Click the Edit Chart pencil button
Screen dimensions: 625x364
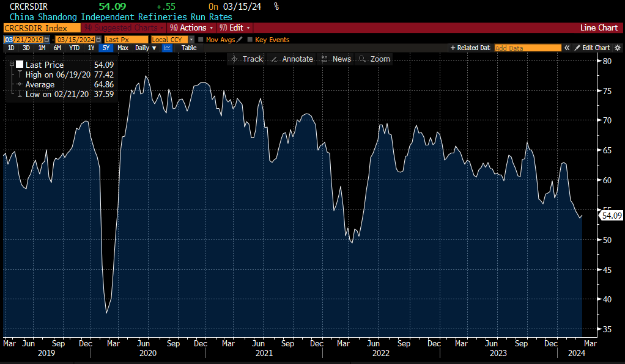[593, 48]
